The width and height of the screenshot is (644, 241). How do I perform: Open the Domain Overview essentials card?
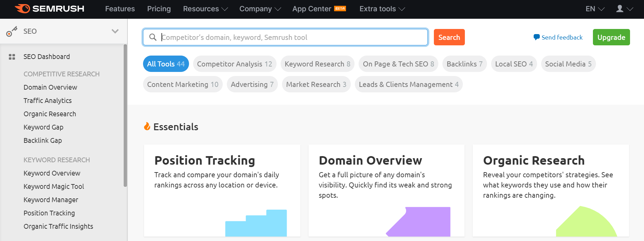pos(387,190)
